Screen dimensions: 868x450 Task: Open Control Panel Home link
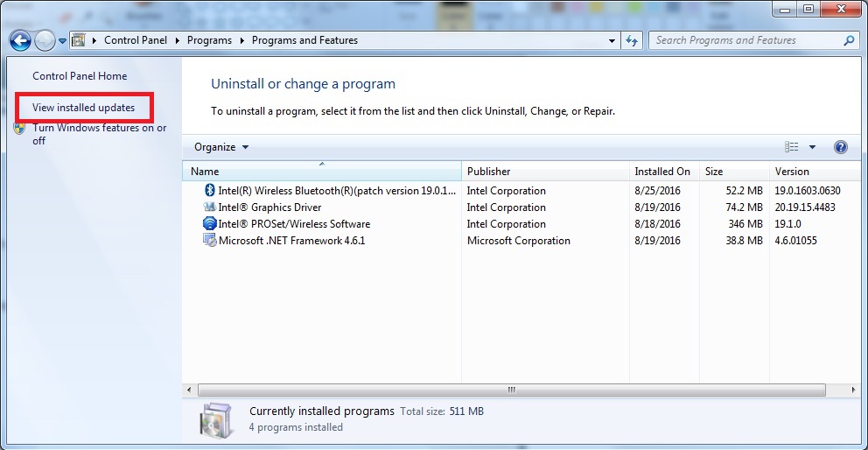(80, 76)
